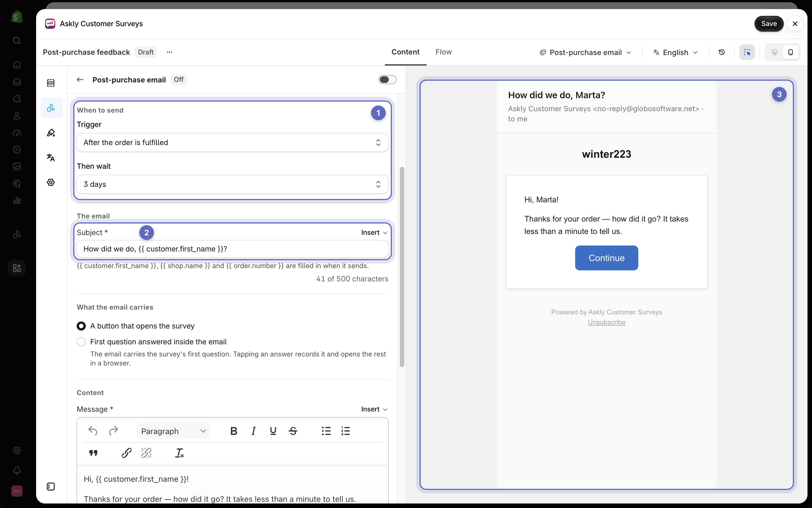Click the 'Post-purchase feedback' survey title
This screenshot has height=508, width=812.
tap(86, 52)
